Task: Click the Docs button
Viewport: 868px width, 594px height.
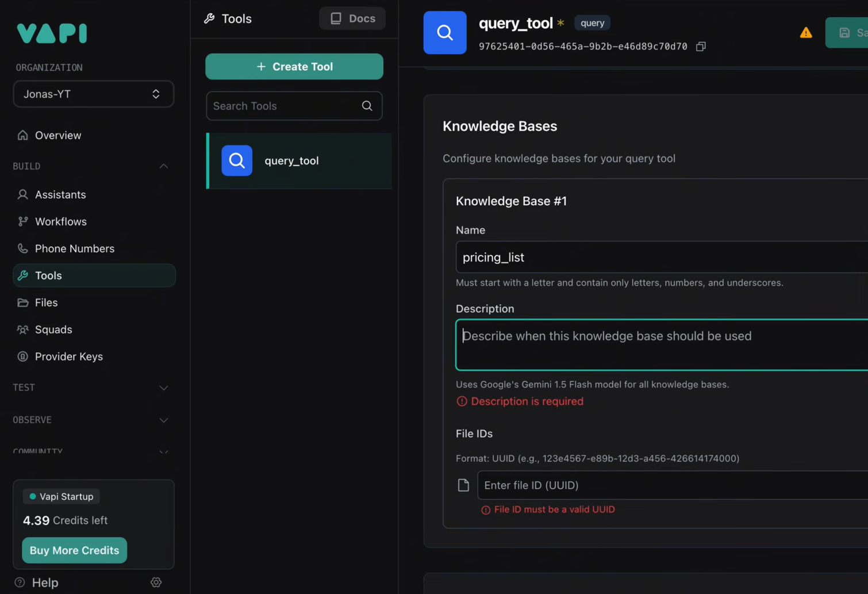Action: pyautogui.click(x=352, y=18)
